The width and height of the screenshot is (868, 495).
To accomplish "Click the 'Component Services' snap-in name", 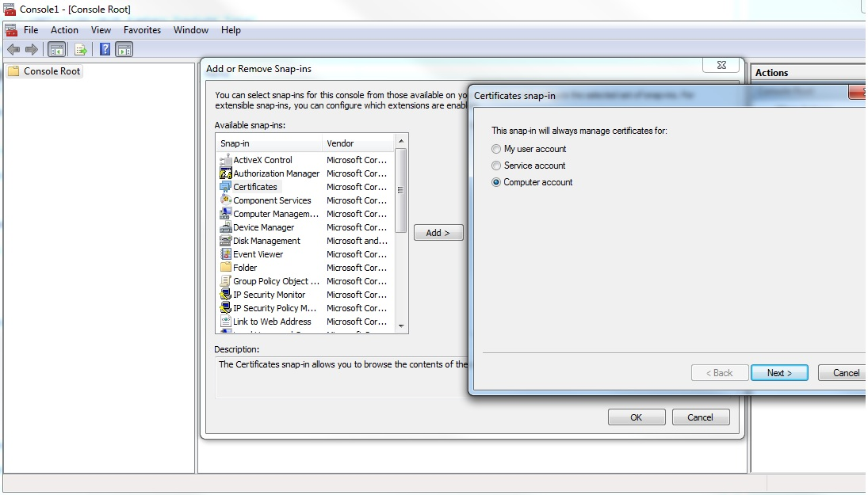I will 272,200.
